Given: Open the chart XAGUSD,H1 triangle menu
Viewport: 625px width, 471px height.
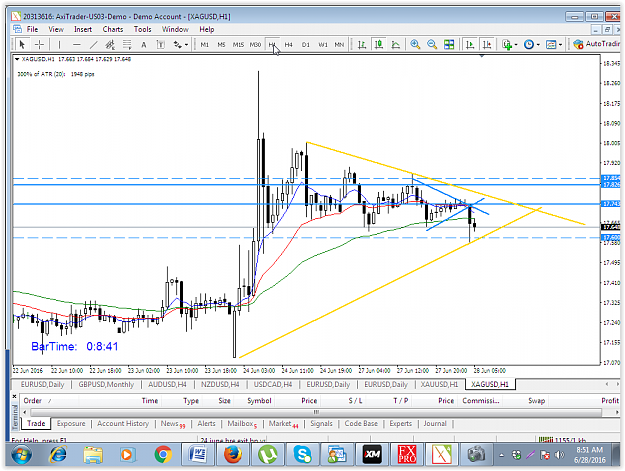Looking at the screenshot, I should 17,59.
